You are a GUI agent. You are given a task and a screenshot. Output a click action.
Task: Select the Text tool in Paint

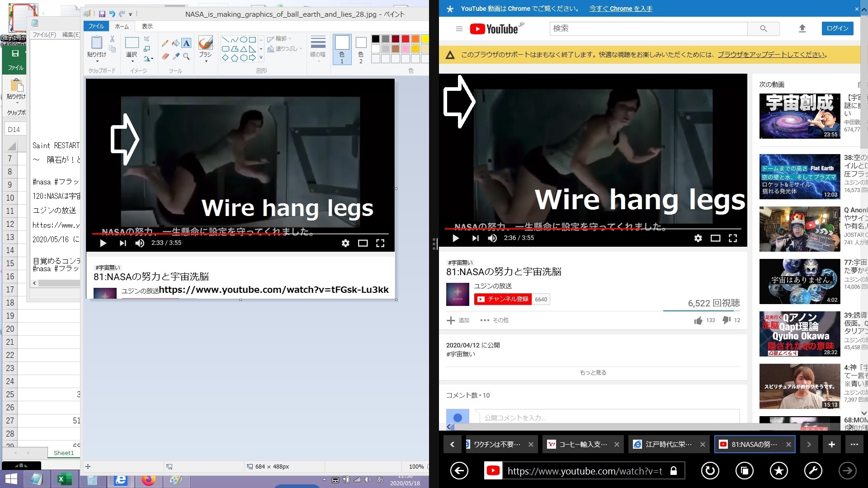click(186, 43)
